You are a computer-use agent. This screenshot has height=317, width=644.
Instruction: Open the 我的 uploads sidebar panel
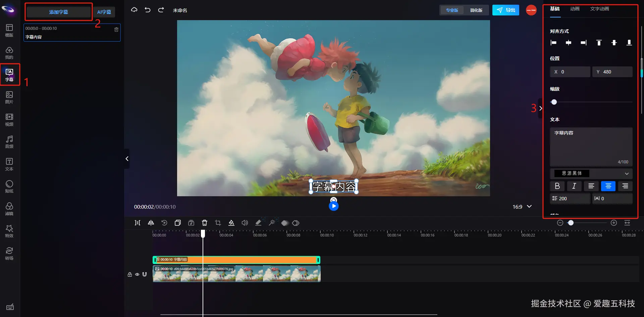(9, 53)
